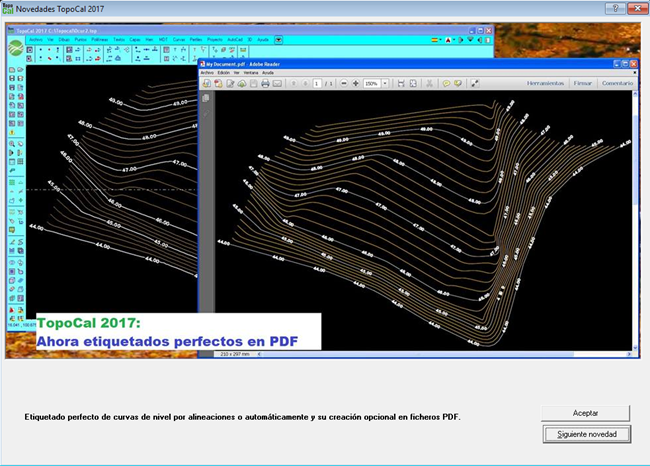
Task: Open the Firmar pane in Adobe Reader
Action: pyautogui.click(x=582, y=83)
